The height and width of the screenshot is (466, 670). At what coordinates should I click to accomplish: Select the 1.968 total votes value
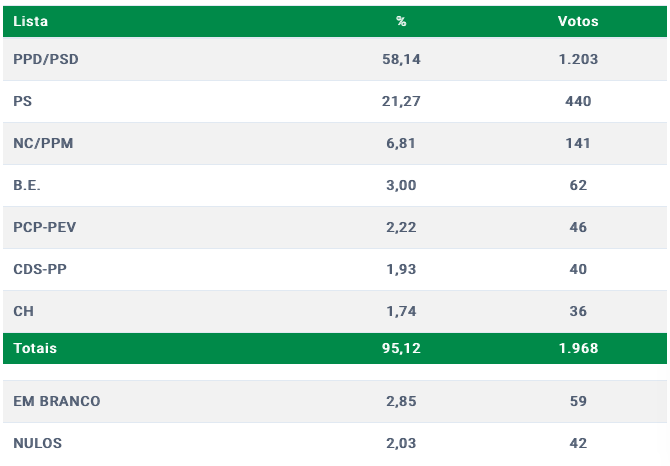coord(578,348)
